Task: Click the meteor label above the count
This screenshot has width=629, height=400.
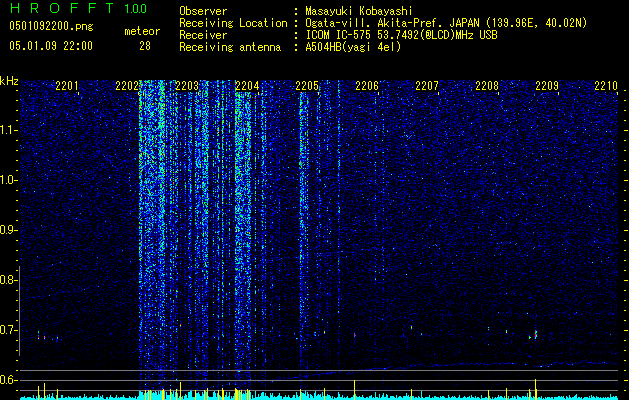Action: [x=142, y=31]
